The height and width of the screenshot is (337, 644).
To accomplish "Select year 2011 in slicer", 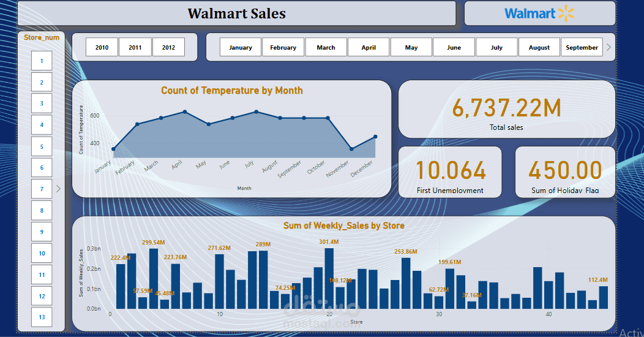I will click(135, 47).
